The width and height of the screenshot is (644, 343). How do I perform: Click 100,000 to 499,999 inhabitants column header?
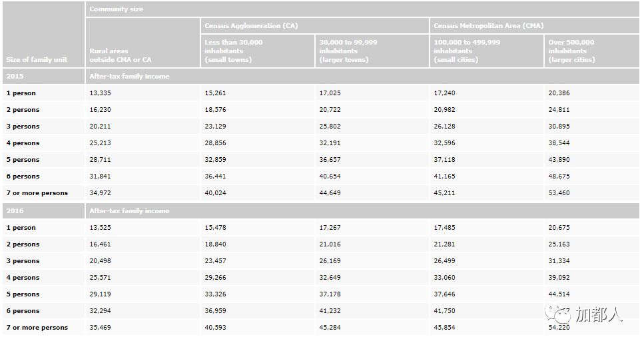point(466,51)
